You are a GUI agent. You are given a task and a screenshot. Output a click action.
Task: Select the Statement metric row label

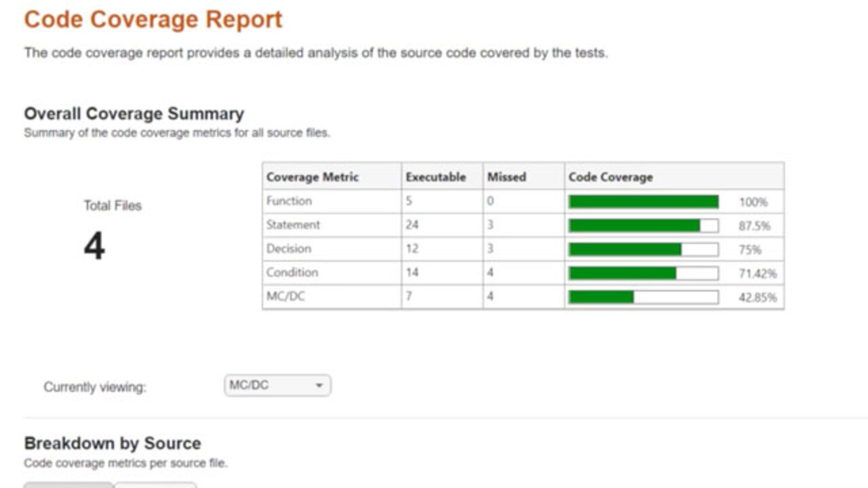click(x=293, y=225)
